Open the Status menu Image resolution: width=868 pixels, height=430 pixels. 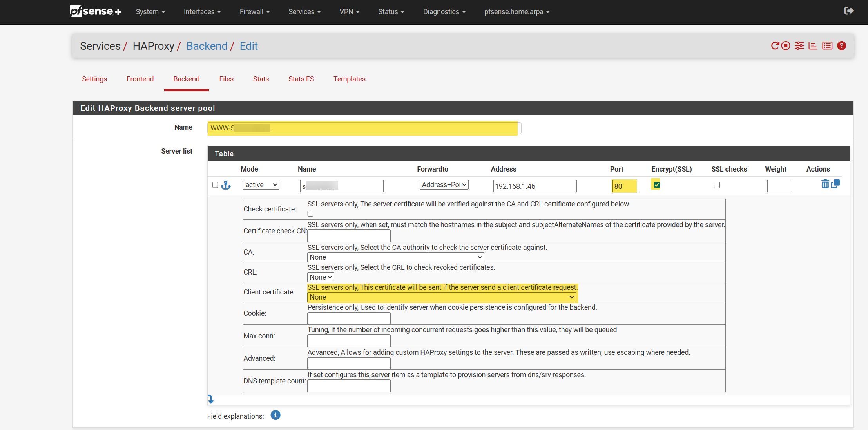click(x=391, y=12)
